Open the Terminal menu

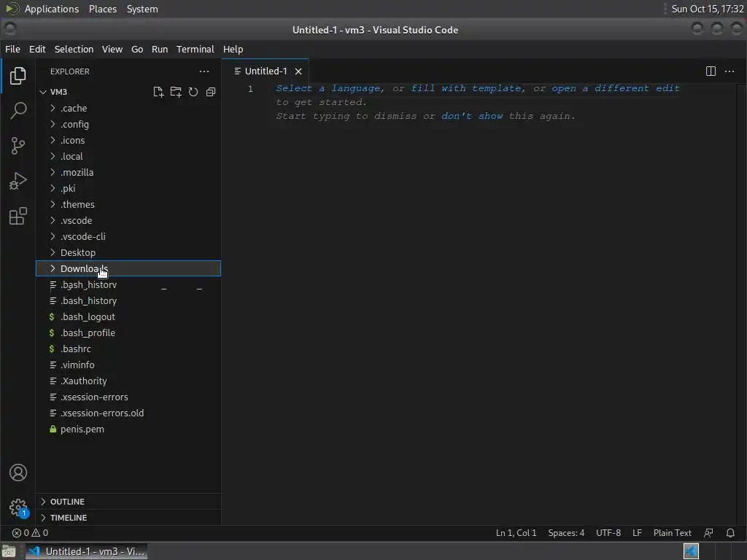(196, 49)
